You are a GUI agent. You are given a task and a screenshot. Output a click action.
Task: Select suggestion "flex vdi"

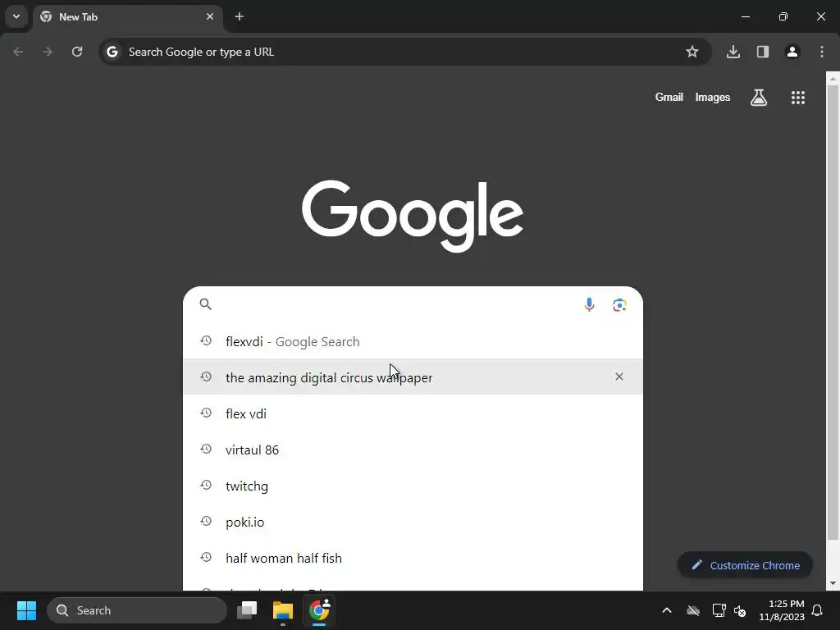[413, 413]
